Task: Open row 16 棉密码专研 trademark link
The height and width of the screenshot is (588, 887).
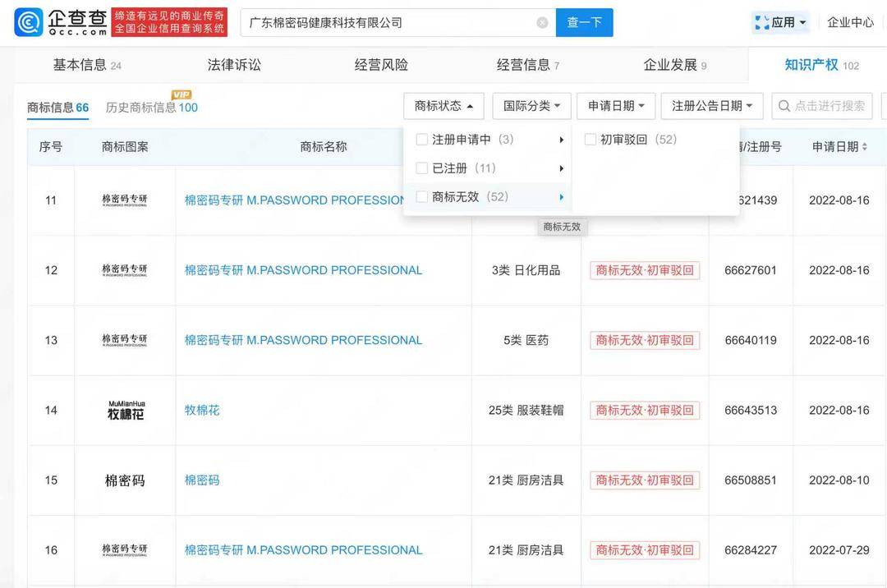Action: [x=303, y=550]
